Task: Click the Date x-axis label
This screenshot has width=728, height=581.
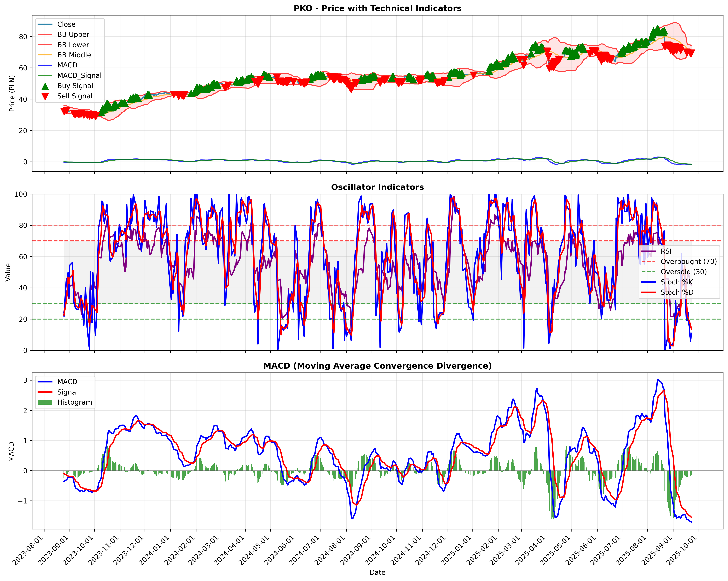Action: [378, 573]
